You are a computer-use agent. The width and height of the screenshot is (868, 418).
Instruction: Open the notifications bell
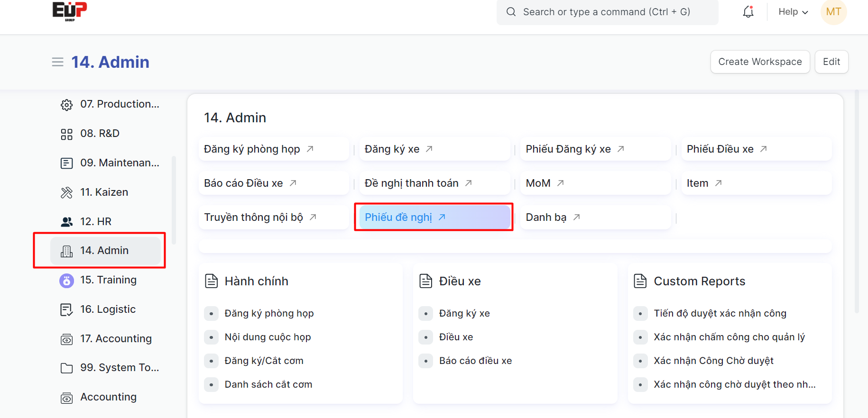coord(748,12)
